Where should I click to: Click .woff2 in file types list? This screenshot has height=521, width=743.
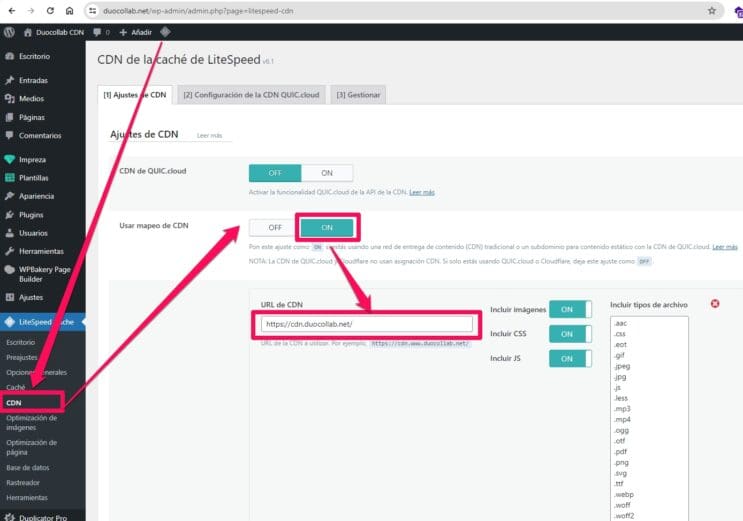[x=624, y=516]
